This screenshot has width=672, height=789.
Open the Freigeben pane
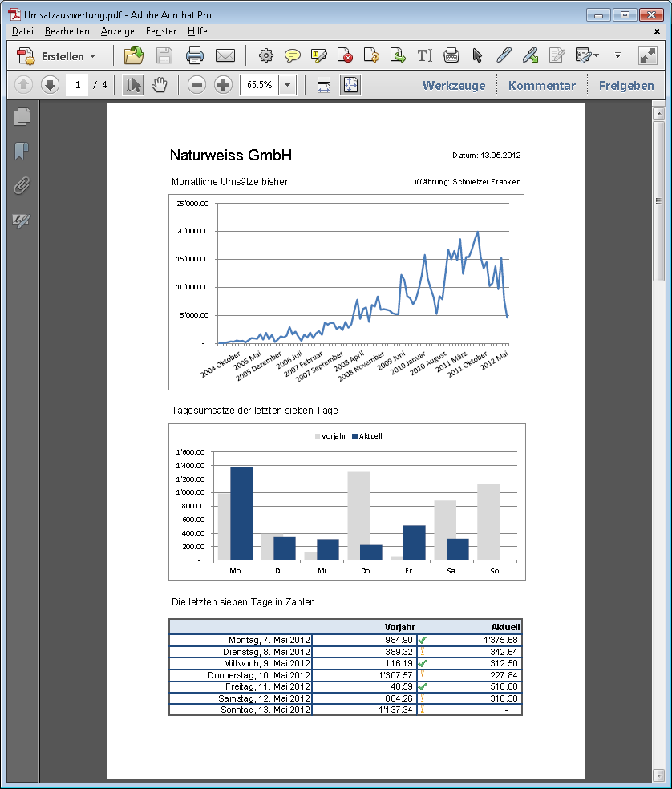tap(626, 85)
